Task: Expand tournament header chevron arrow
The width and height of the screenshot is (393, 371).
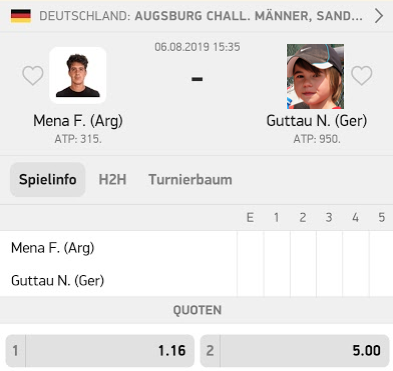Action: (379, 16)
